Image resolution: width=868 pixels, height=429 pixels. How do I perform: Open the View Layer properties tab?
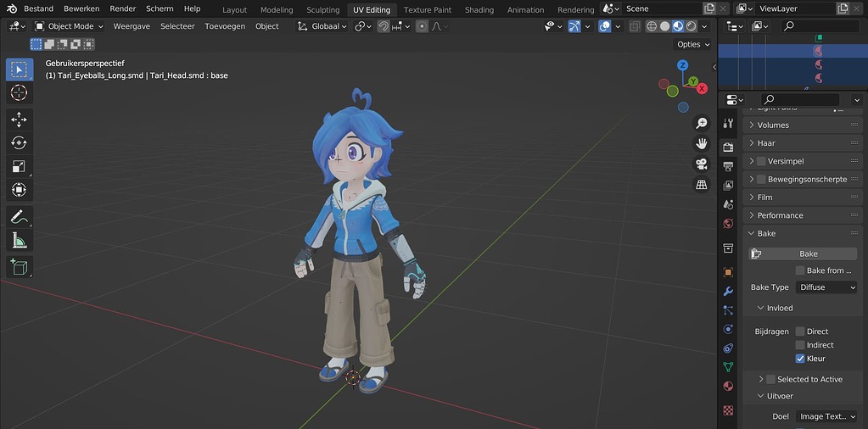click(x=729, y=185)
